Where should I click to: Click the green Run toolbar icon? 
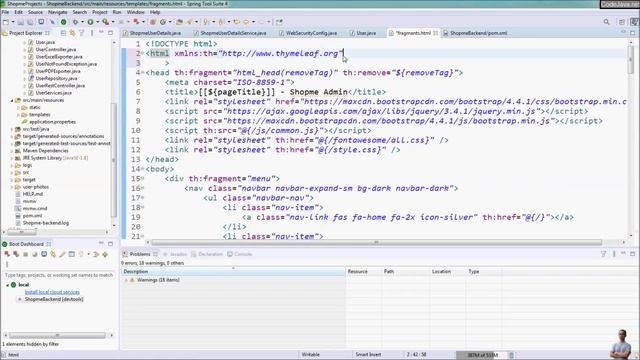(90, 22)
